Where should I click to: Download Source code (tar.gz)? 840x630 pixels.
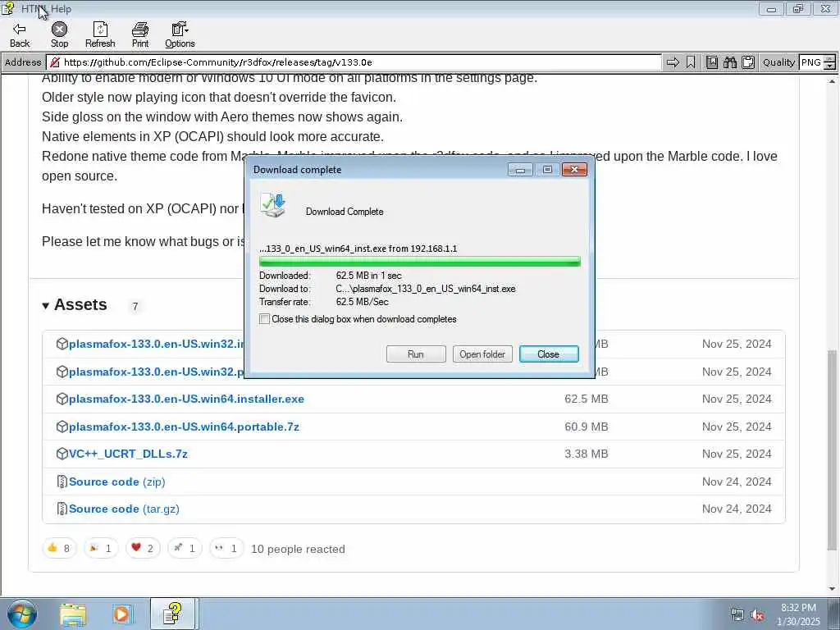[x=124, y=509]
